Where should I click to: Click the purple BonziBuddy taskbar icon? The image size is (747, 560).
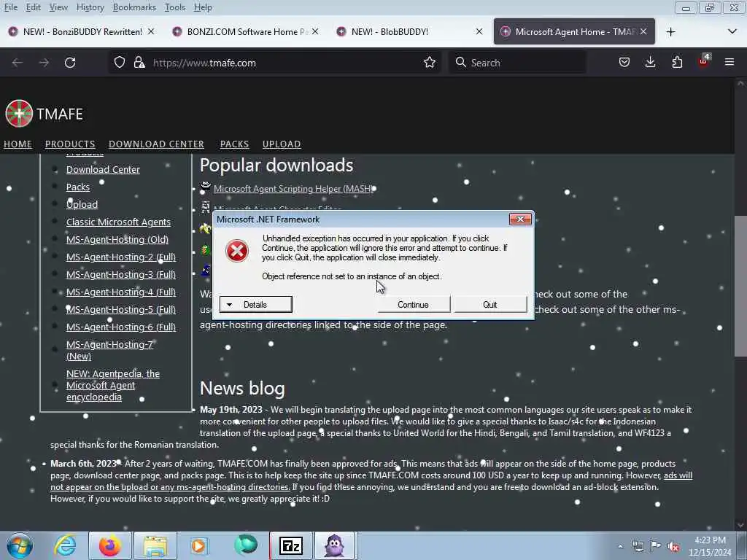tap(334, 545)
